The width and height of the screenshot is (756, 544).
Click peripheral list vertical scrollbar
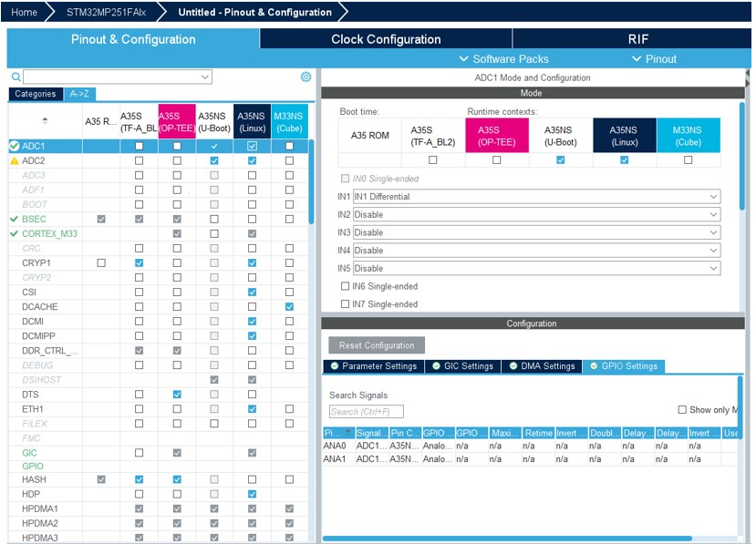click(312, 181)
